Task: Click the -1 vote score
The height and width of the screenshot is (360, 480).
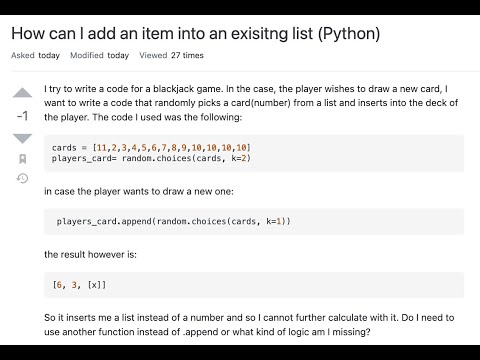Action: click(22, 116)
